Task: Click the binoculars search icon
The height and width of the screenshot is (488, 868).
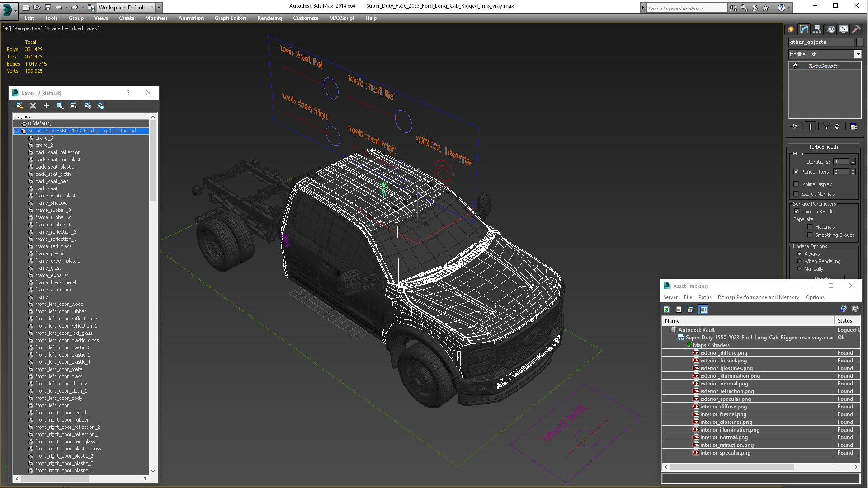Action: [733, 8]
